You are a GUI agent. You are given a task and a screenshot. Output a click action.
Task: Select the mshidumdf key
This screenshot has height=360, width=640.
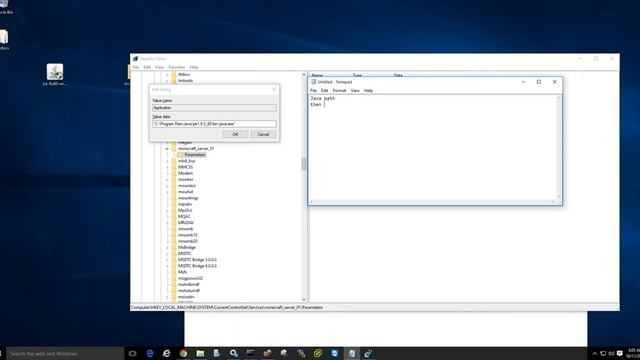point(189,291)
